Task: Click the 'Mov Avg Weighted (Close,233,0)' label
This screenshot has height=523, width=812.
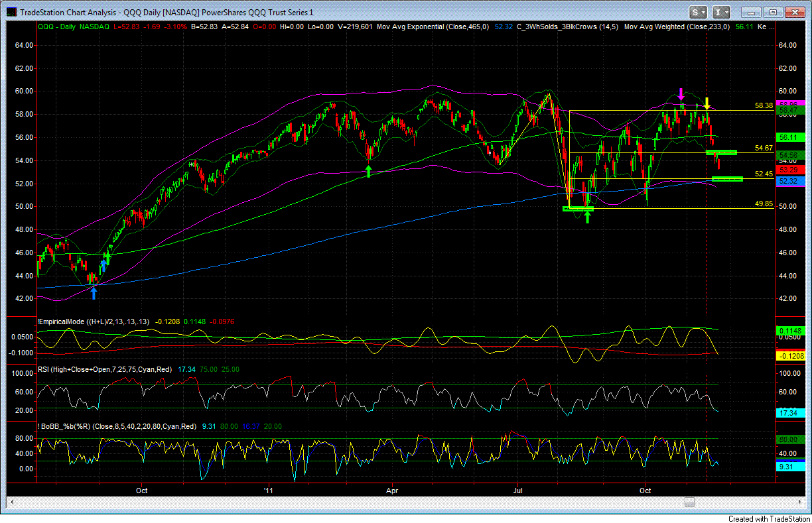Action: [x=675, y=28]
